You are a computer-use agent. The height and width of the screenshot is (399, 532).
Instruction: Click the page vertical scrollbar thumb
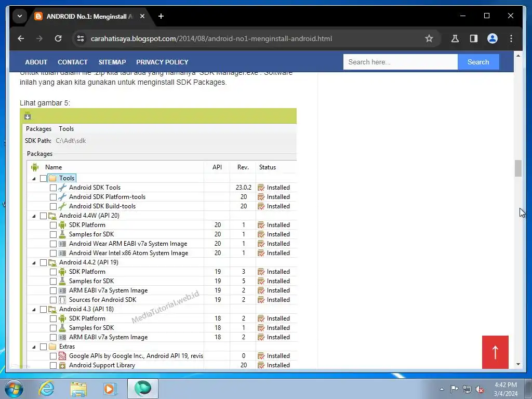[x=518, y=168]
